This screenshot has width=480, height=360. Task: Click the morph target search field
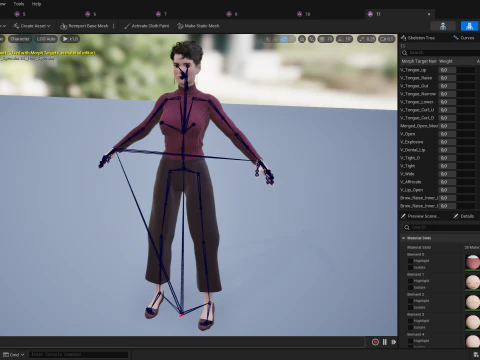click(440, 53)
